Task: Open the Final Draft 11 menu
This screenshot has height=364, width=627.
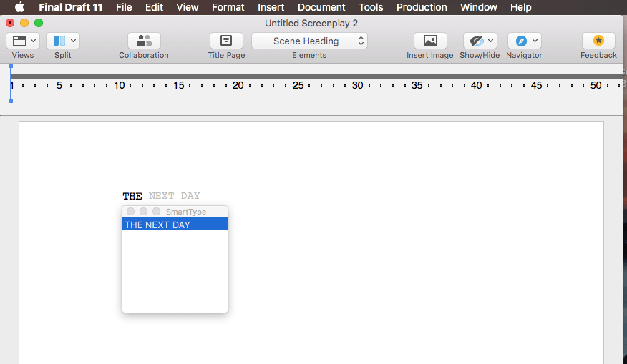Action: (x=70, y=7)
